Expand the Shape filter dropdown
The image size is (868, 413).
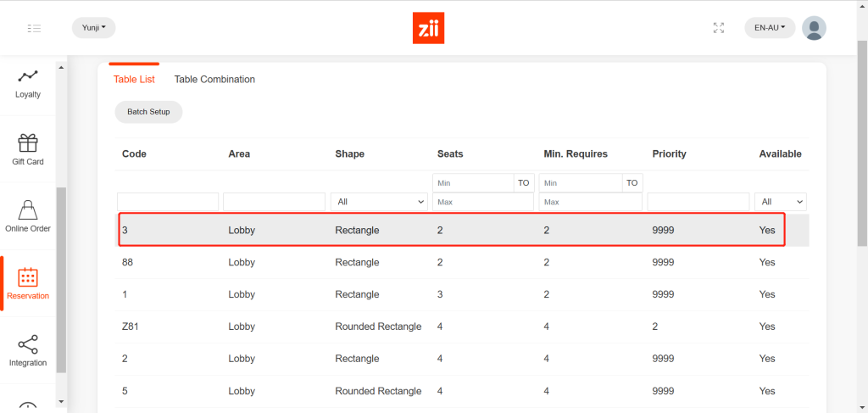[x=381, y=202]
